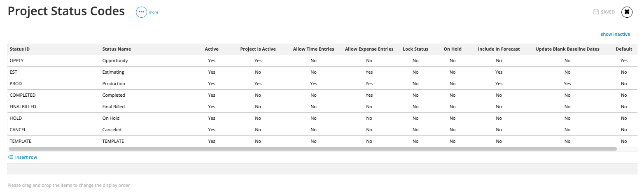Open the 'more' options text link

tap(154, 12)
